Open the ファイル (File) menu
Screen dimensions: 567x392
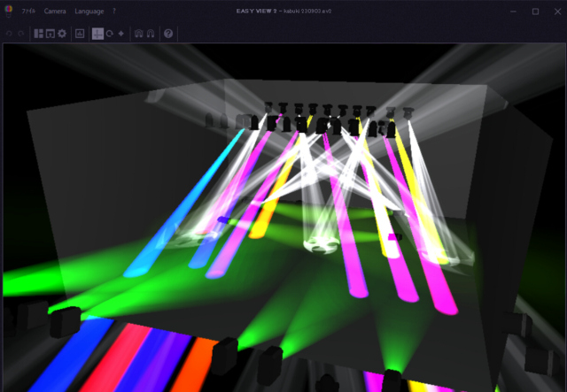click(x=28, y=12)
